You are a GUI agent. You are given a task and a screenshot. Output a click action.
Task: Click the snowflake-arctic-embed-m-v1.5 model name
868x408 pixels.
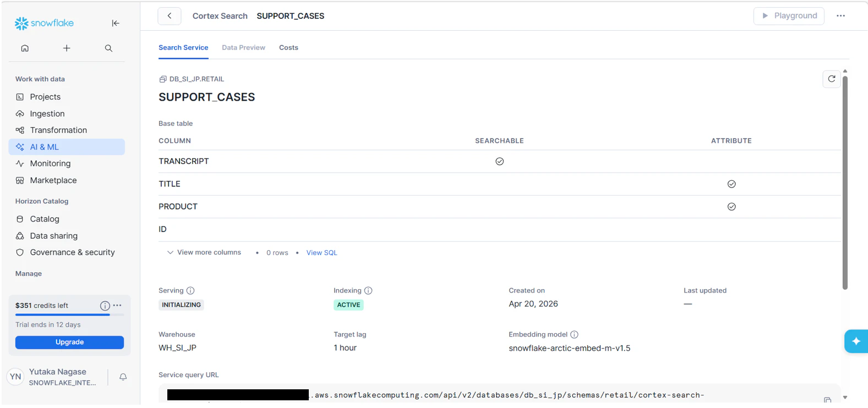569,348
